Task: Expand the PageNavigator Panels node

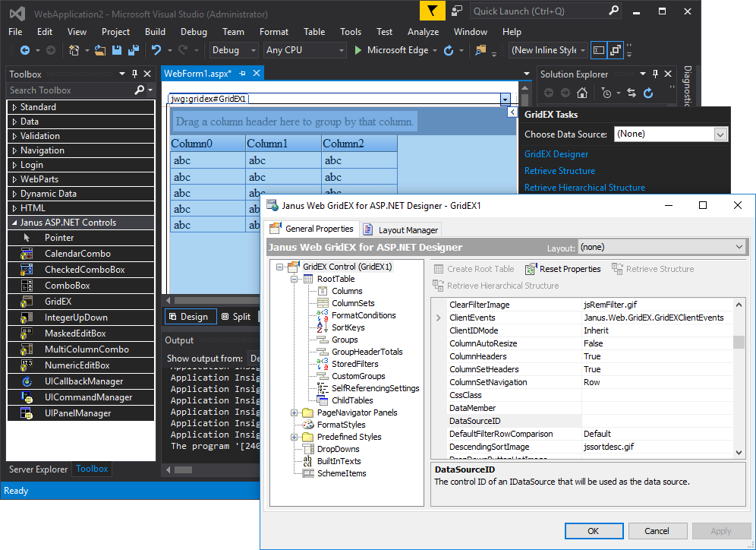Action: (294, 412)
